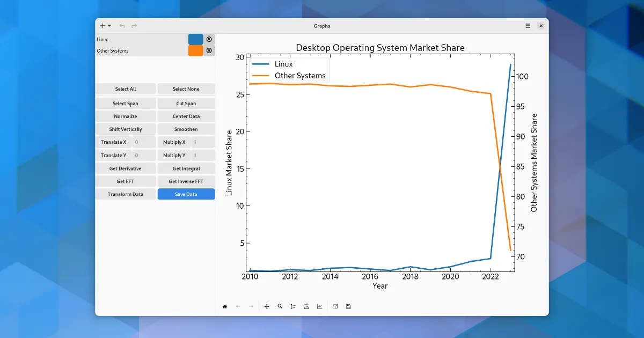This screenshot has width=644, height=338.
Task: Click the Multiply Y value field
Action: (x=203, y=156)
